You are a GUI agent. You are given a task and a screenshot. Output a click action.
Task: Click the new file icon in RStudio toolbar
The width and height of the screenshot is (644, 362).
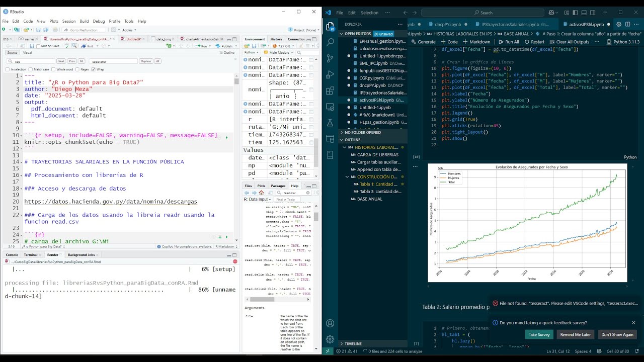point(5,30)
